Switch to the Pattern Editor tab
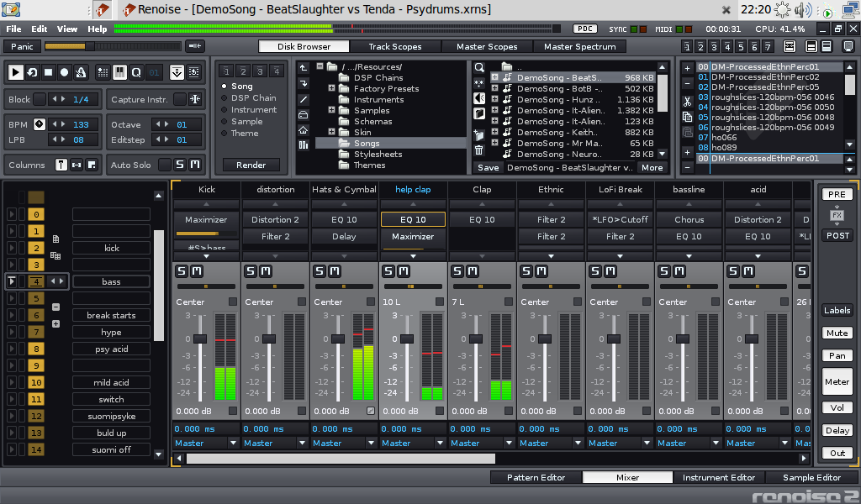Image resolution: width=861 pixels, height=504 pixels. (x=536, y=477)
